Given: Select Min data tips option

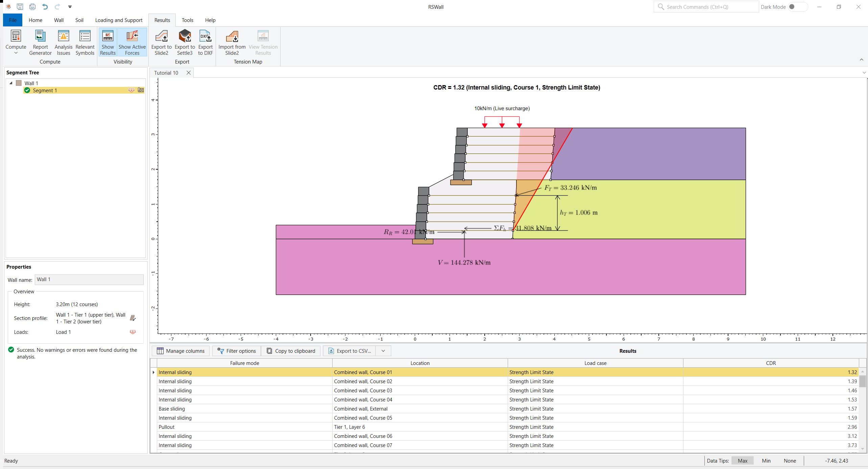Looking at the screenshot, I should [766, 461].
